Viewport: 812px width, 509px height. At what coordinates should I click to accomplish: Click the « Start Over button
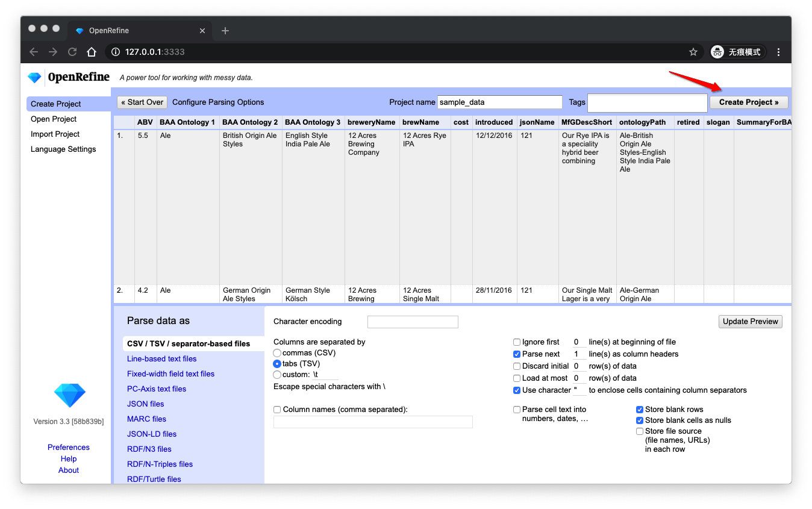[x=142, y=102]
